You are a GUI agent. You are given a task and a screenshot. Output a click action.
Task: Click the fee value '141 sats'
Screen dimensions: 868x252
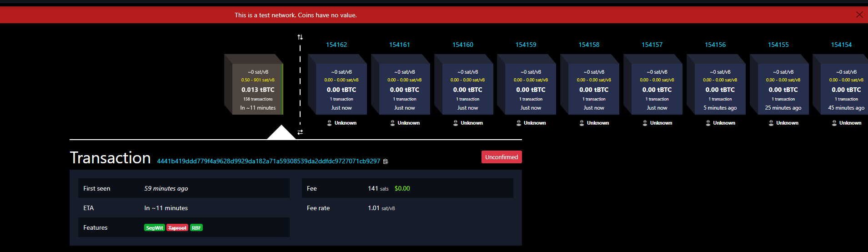(378, 188)
